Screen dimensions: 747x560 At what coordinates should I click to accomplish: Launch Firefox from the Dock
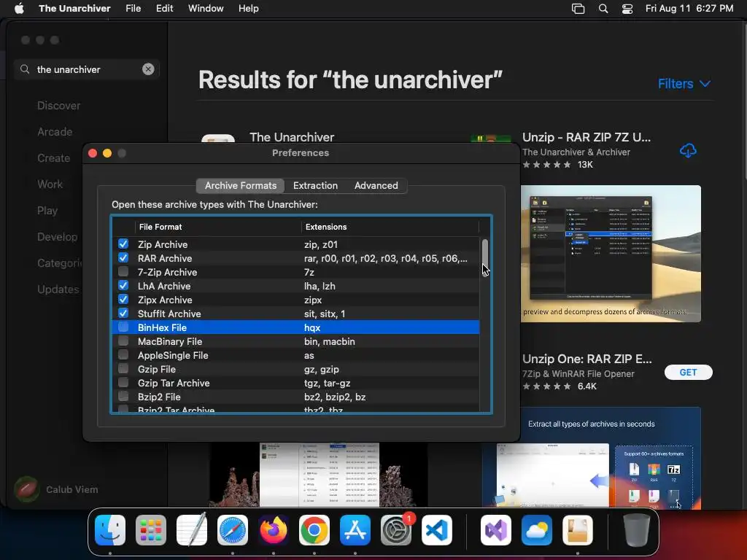click(x=274, y=530)
